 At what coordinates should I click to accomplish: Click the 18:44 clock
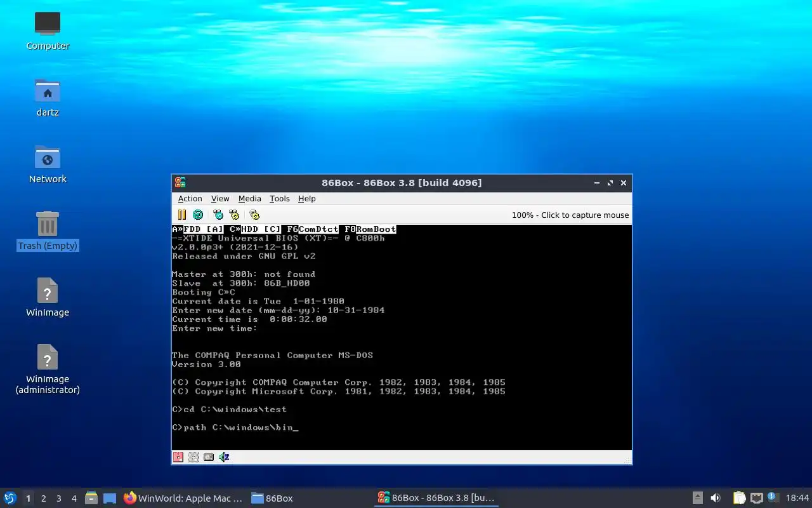pos(797,498)
